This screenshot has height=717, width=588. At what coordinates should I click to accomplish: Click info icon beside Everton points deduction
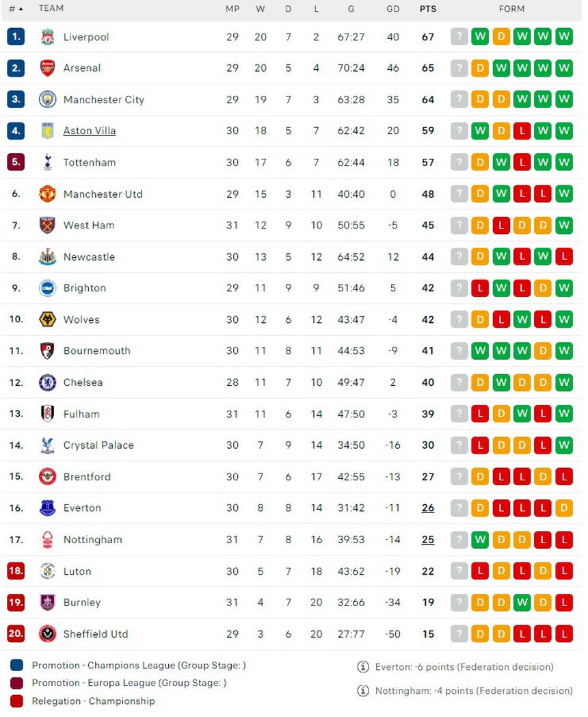(363, 667)
